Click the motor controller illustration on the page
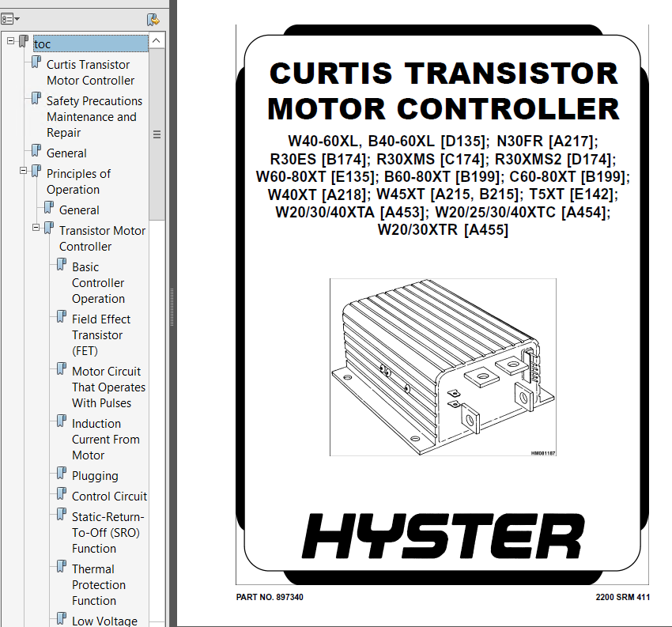This screenshot has height=627, width=672. click(x=443, y=368)
